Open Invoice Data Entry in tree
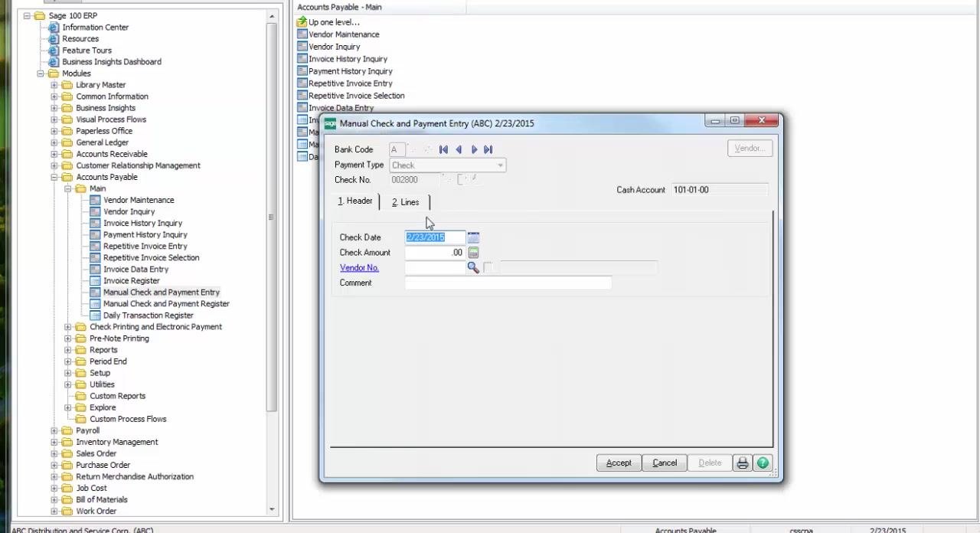980x533 pixels. pyautogui.click(x=136, y=270)
